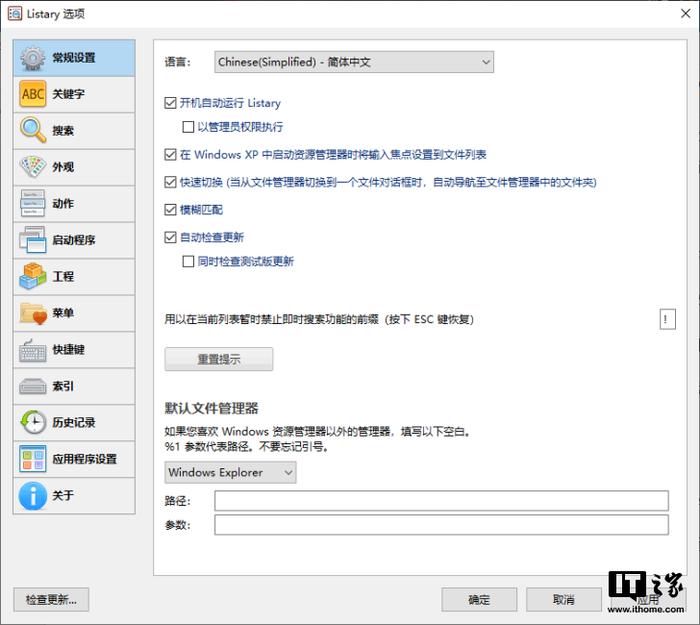
Task: Click the boxes icon for 工程
Action: pyautogui.click(x=33, y=276)
